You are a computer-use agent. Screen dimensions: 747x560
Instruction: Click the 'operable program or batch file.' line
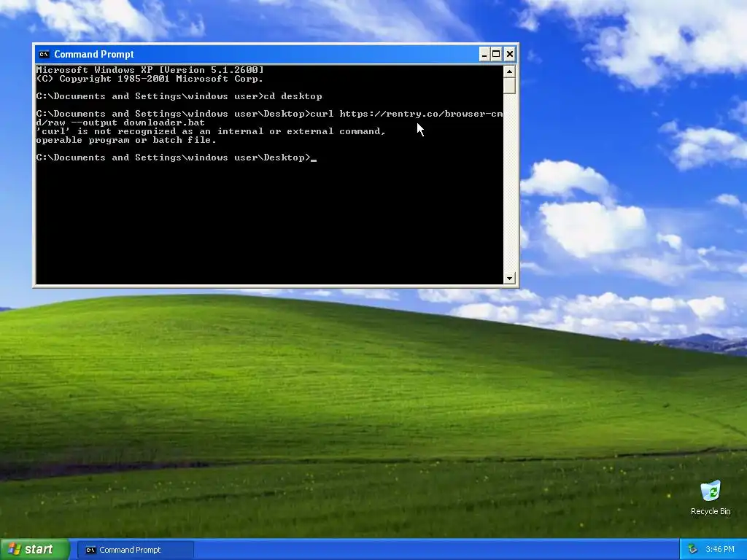(126, 140)
